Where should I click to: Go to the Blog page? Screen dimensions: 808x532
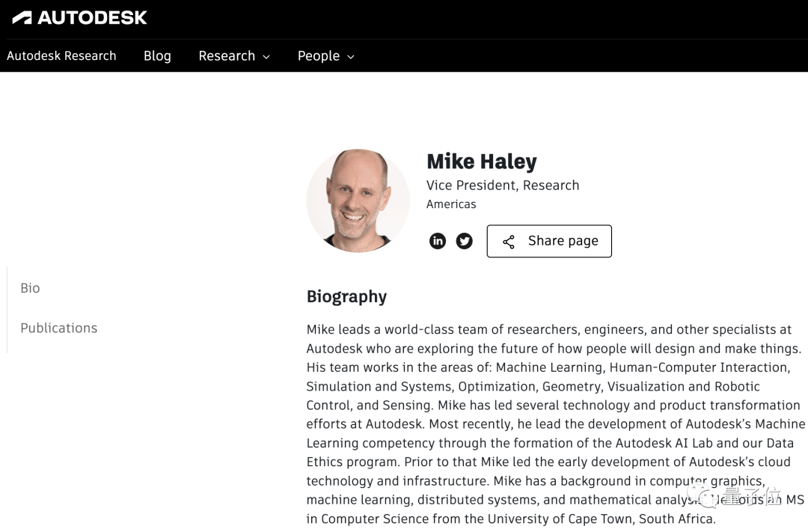click(157, 55)
